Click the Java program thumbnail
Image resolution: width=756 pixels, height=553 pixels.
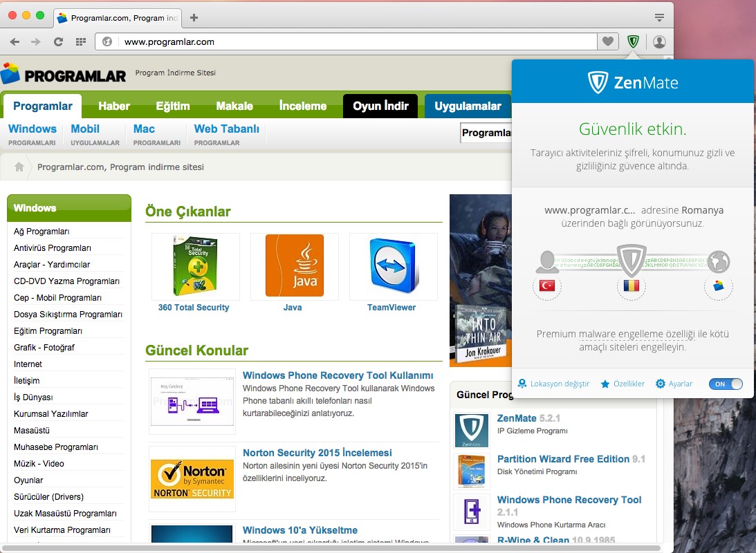point(295,265)
